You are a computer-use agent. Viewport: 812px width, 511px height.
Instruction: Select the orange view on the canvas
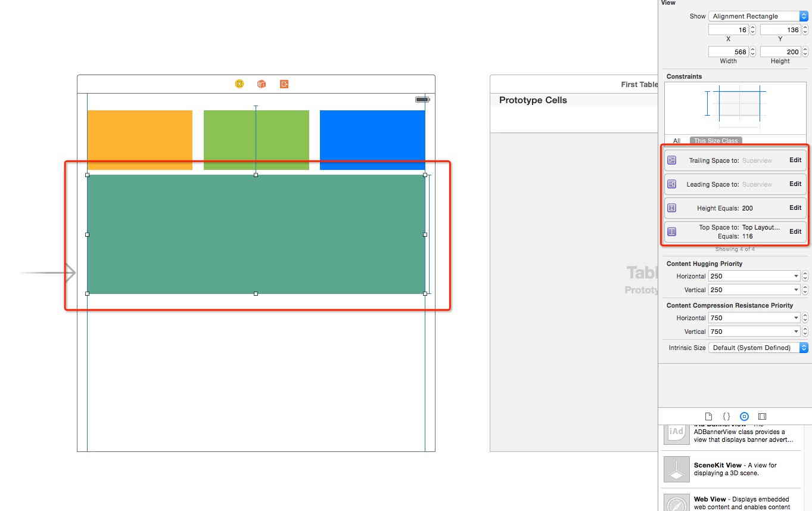140,140
